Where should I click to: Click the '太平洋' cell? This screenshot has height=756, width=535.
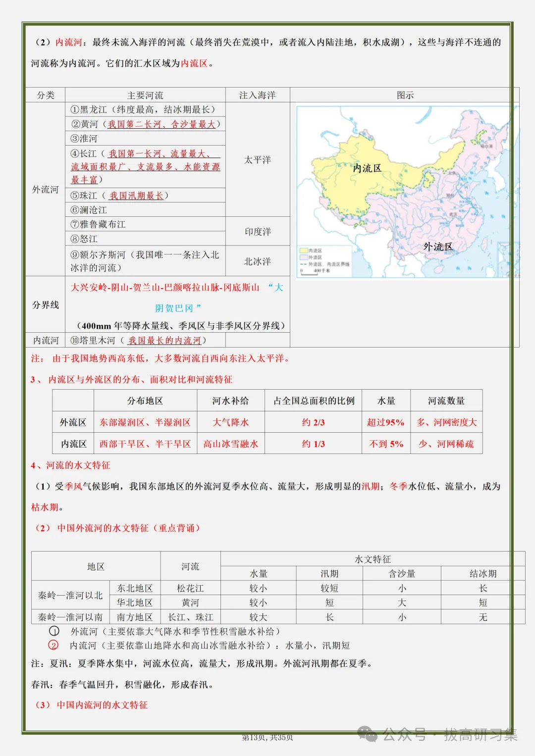[x=258, y=160]
